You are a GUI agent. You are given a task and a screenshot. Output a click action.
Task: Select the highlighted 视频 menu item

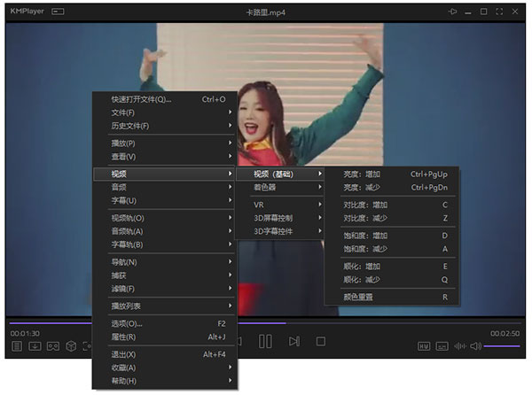coord(165,174)
